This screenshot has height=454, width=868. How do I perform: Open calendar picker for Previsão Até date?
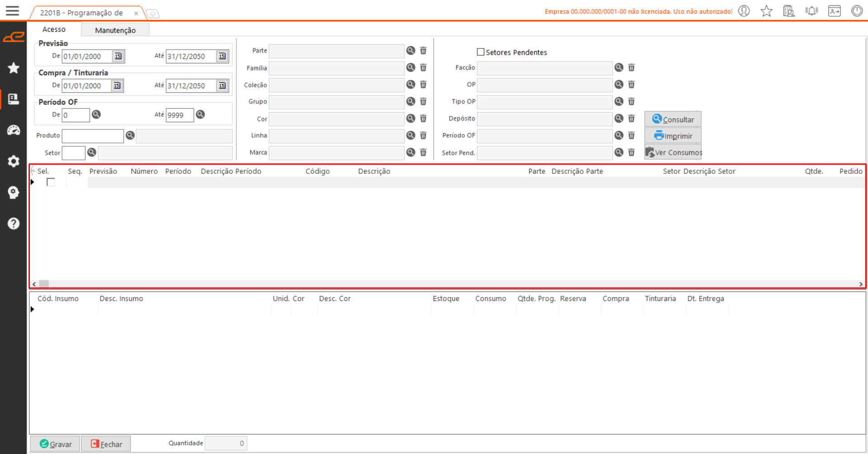(x=222, y=56)
